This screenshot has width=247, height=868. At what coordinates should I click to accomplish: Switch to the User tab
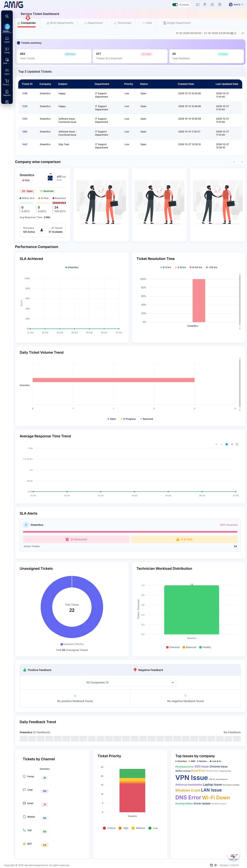(147, 23)
